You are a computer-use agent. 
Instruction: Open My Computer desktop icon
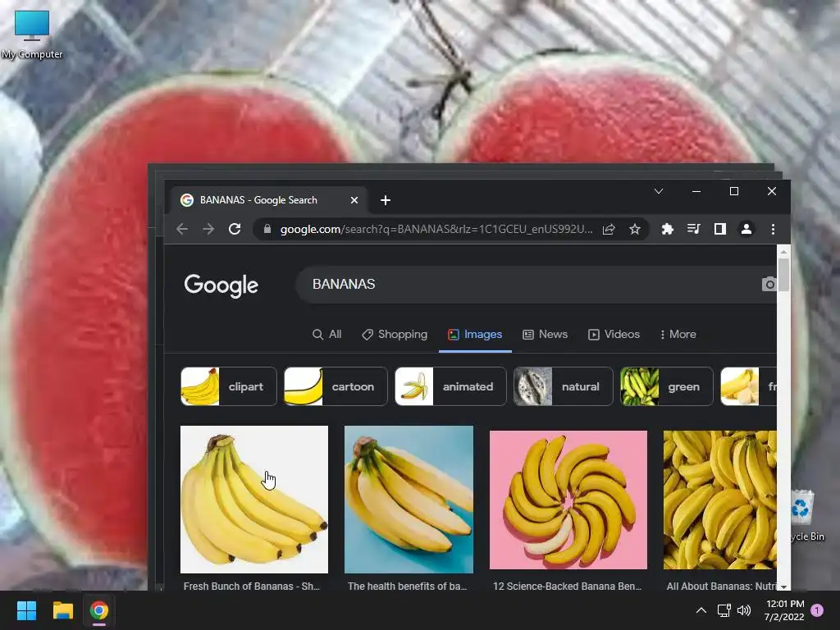(x=32, y=34)
